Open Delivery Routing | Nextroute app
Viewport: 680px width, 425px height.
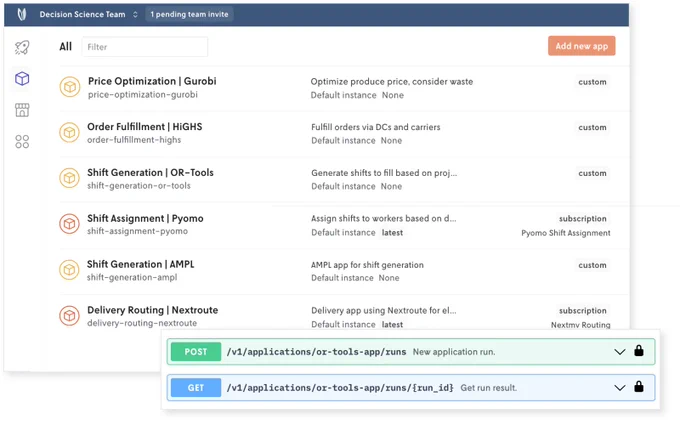coord(152,310)
